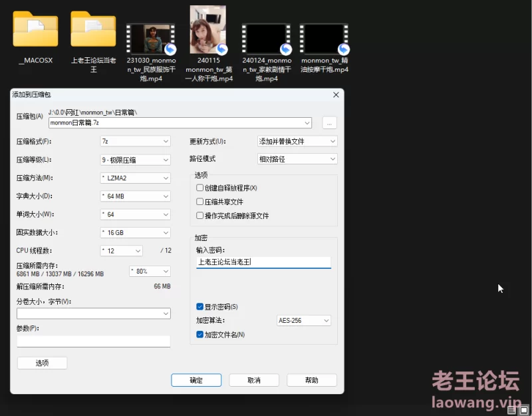Enable the 操作完成后删除源文件 checkbox
This screenshot has height=416, width=532.
click(200, 216)
